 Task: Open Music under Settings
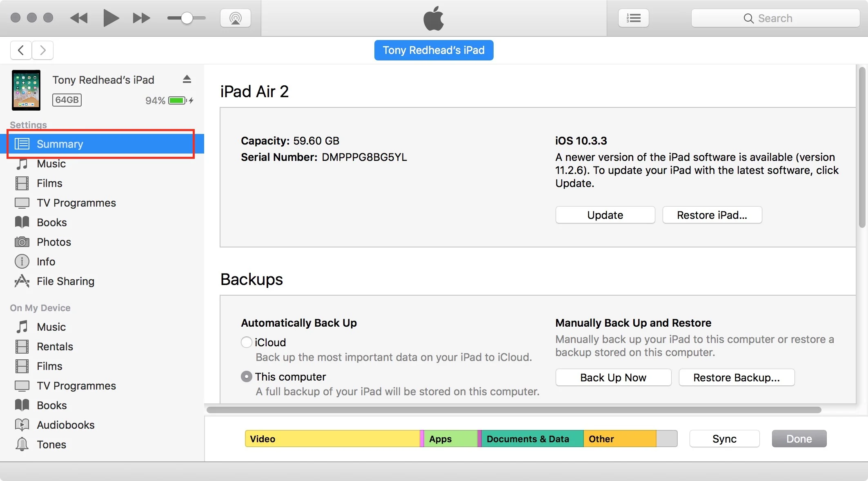102,164
